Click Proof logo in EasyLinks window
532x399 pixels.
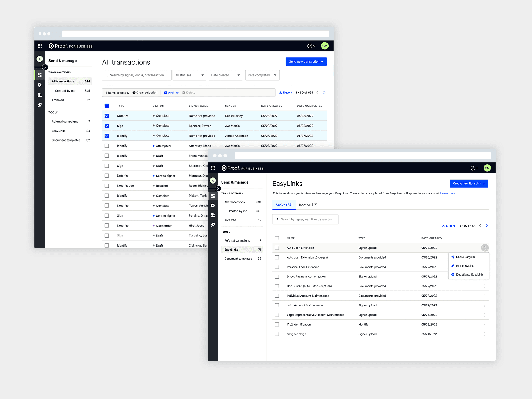(242, 168)
